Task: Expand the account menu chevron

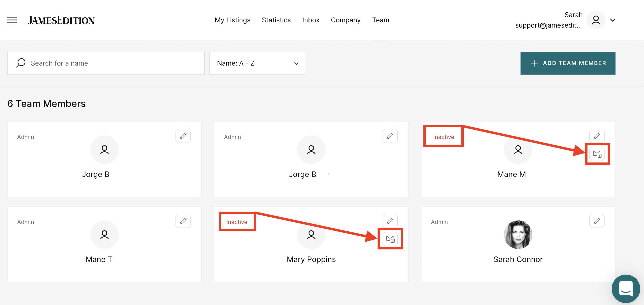Action: pos(612,20)
